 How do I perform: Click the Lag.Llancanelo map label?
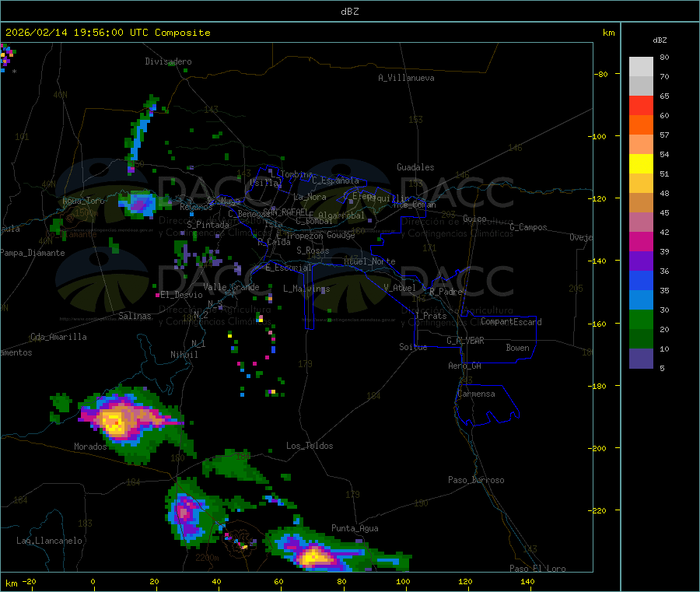point(49,541)
